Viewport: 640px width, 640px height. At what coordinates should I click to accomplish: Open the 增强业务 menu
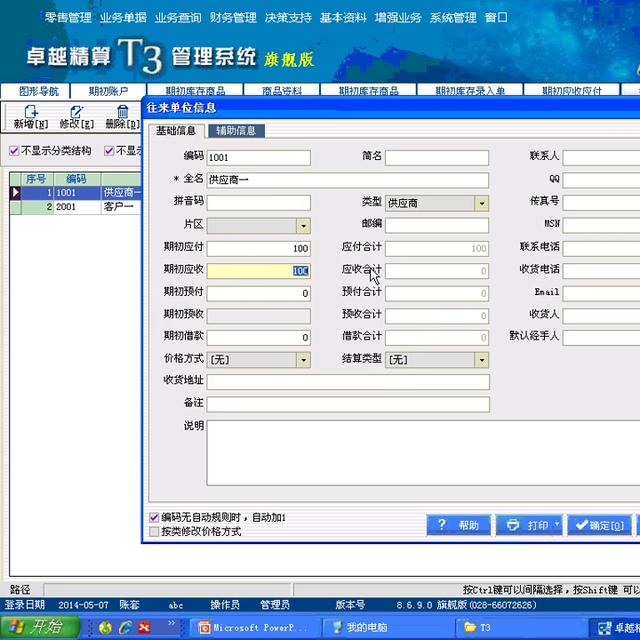(398, 18)
